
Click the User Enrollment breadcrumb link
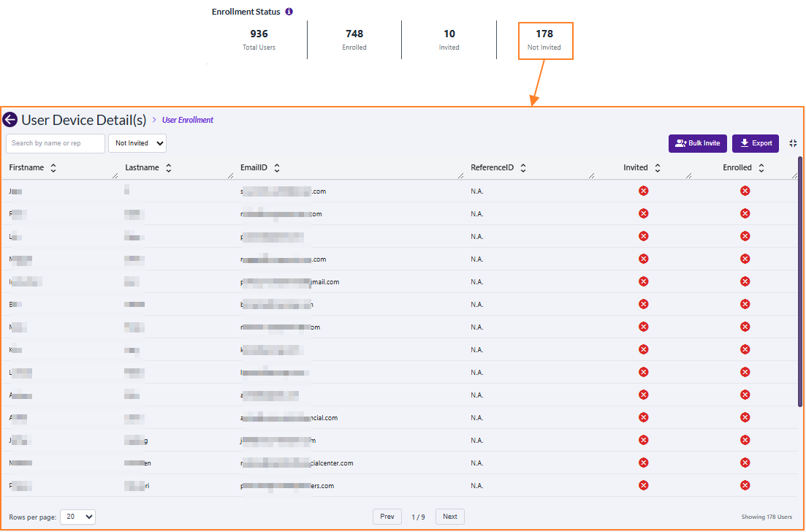(x=188, y=120)
